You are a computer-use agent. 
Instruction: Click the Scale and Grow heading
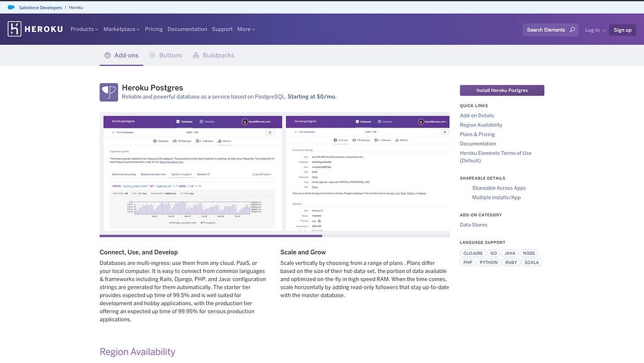pyautogui.click(x=303, y=252)
